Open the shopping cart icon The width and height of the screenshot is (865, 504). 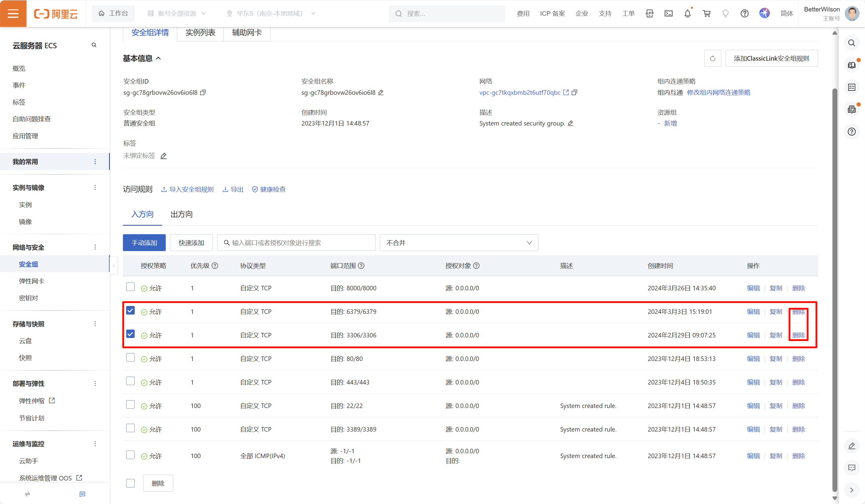[x=706, y=14]
